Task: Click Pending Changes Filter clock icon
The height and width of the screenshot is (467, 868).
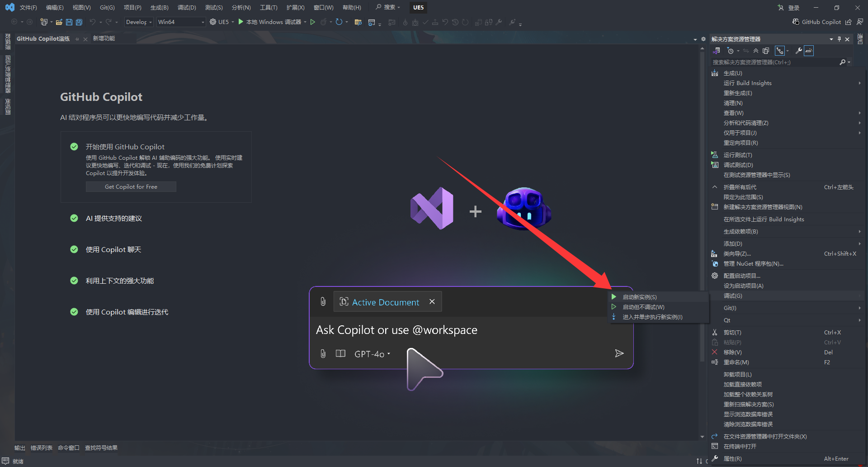Action: coord(730,51)
